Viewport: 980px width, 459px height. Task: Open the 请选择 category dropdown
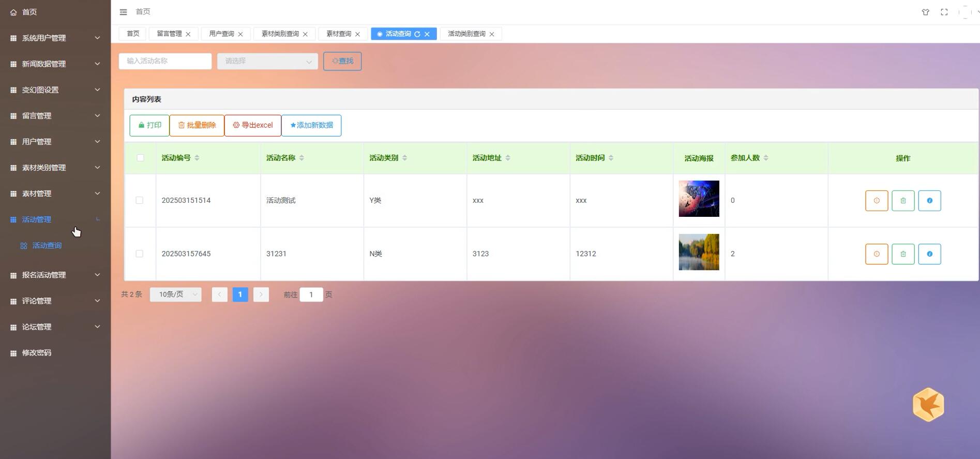click(x=267, y=61)
